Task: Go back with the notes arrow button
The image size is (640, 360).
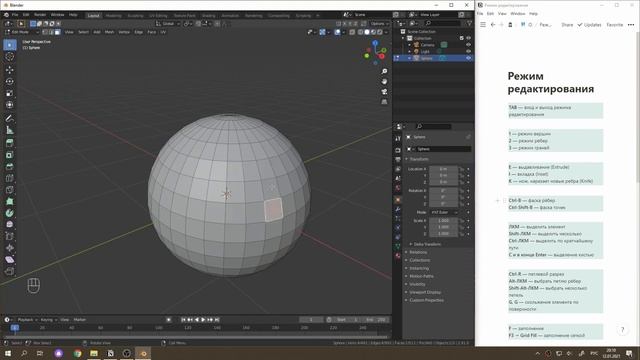Action: [x=493, y=25]
